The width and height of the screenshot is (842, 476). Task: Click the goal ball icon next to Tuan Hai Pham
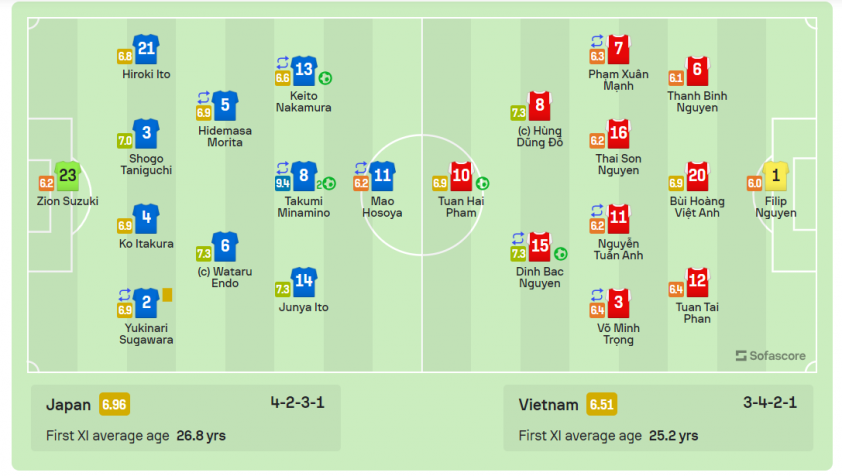482,183
